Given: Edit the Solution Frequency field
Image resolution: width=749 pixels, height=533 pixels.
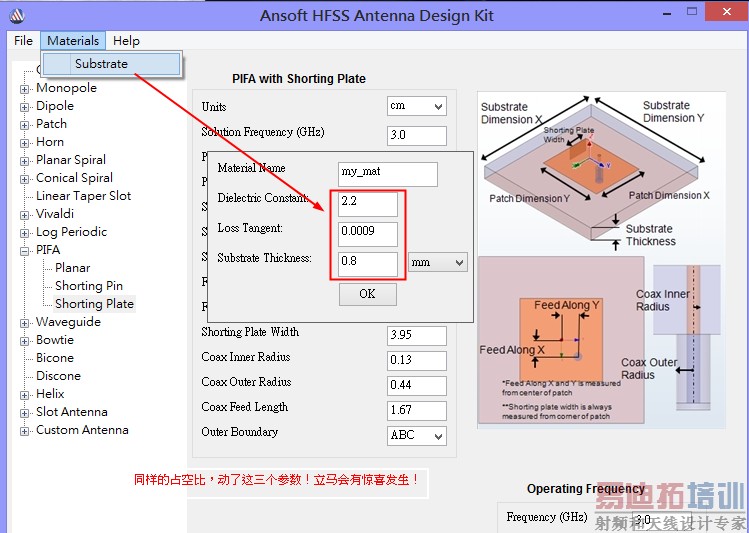Looking at the screenshot, I should [x=417, y=135].
